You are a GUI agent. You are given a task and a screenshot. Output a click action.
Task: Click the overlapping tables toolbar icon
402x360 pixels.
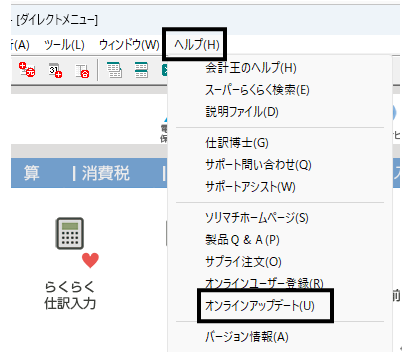coord(114,70)
